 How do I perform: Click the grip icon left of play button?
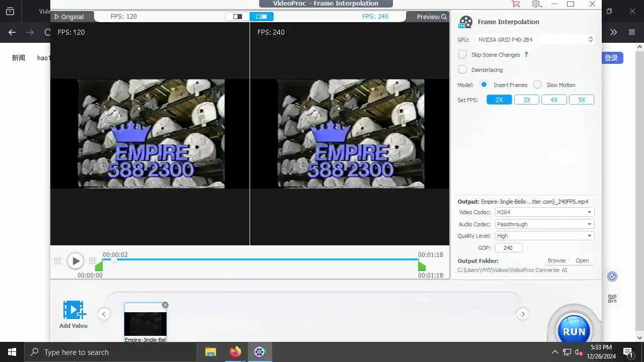pyautogui.click(x=58, y=261)
